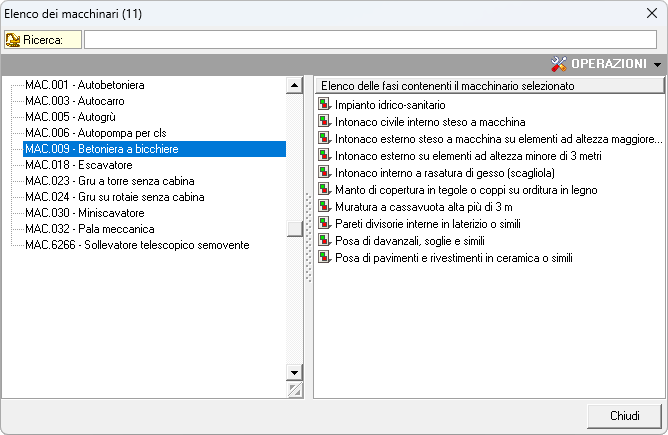Click the Operazioni tools icon

click(x=559, y=63)
